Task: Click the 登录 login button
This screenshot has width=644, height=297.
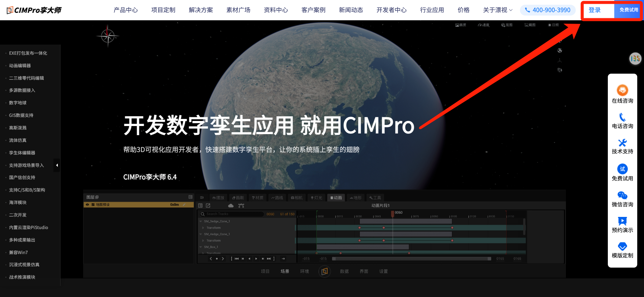Action: 595,10
